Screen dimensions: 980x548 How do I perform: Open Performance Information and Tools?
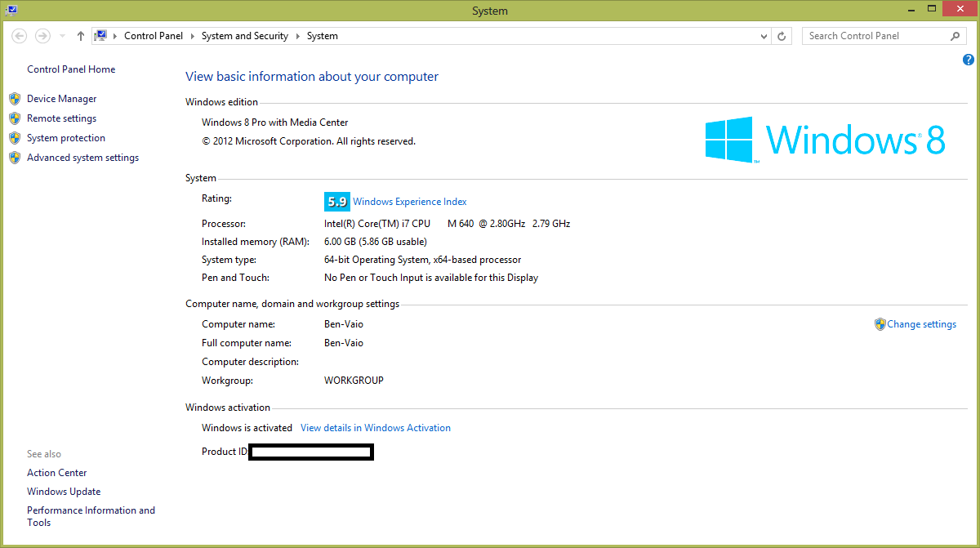click(x=91, y=515)
